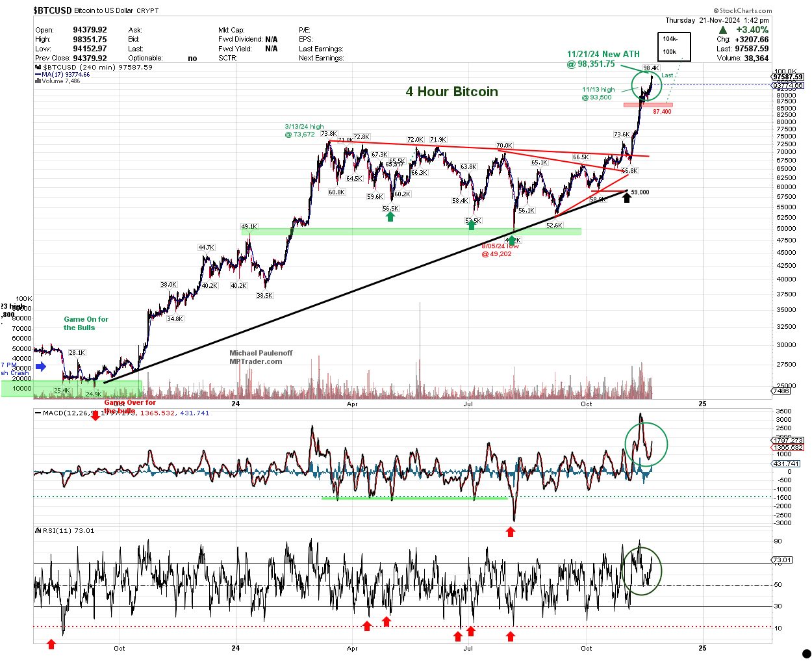Click the $BTCUSD ticker title
This screenshot has width=812, height=661.
(53, 10)
